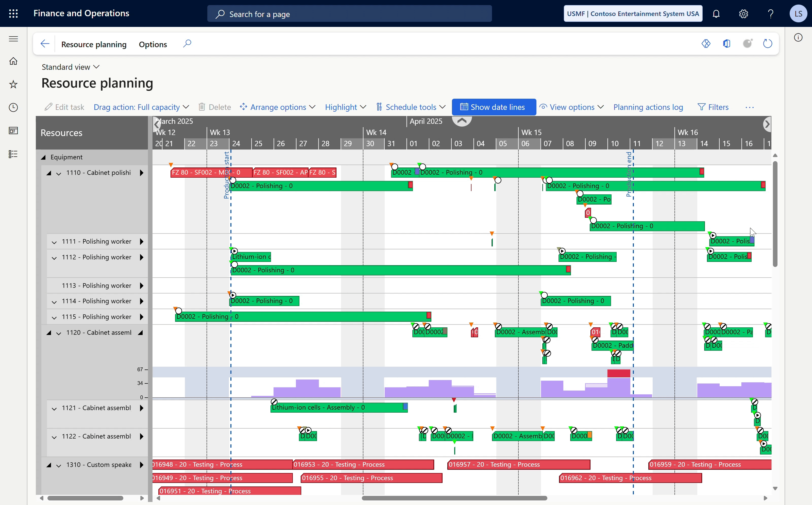Open the Standard view dropdown
Screen dimensions: 812x505
coord(71,67)
